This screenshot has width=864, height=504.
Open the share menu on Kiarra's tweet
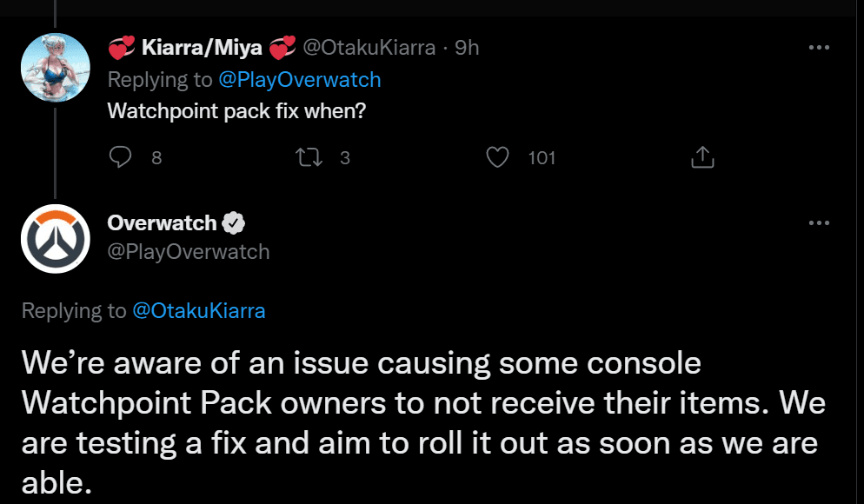click(x=701, y=157)
